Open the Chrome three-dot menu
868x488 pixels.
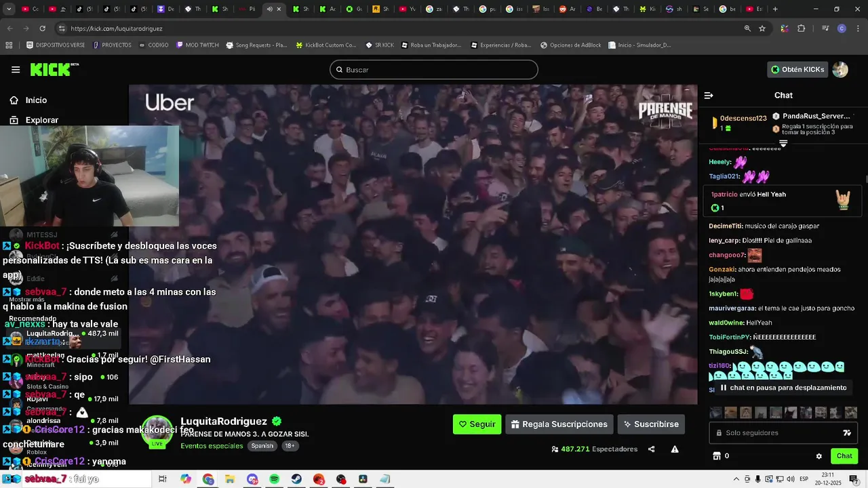857,28
